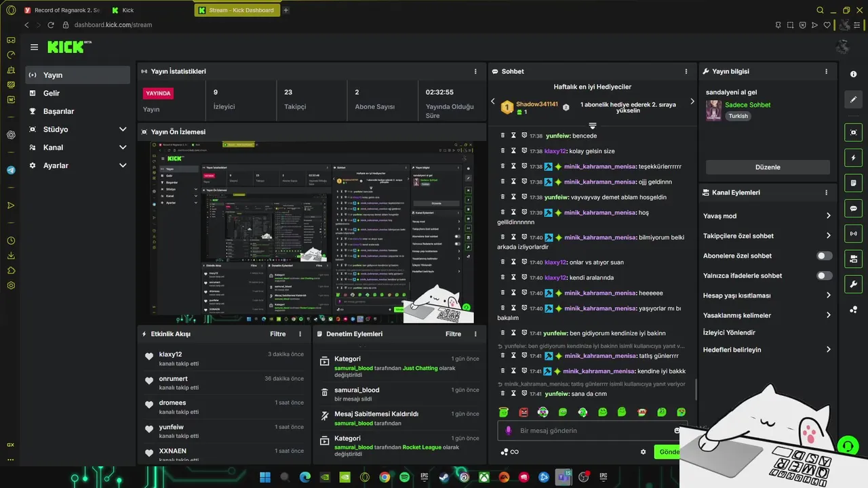Click the message input field
Viewport: 868px width, 488px height.
591,430
